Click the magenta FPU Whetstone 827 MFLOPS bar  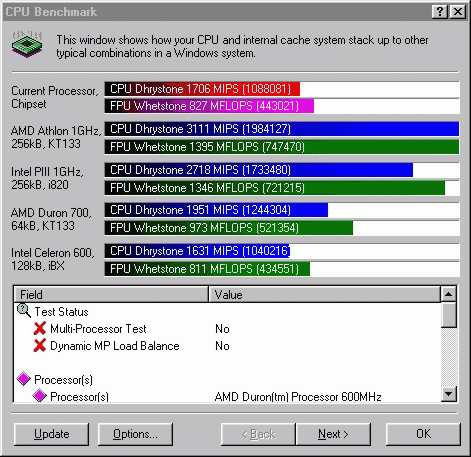(x=209, y=106)
